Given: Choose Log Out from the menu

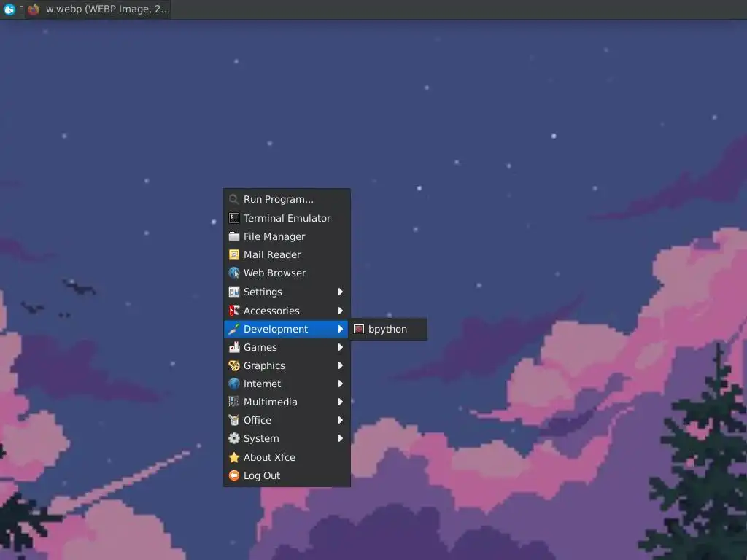Looking at the screenshot, I should point(287,475).
